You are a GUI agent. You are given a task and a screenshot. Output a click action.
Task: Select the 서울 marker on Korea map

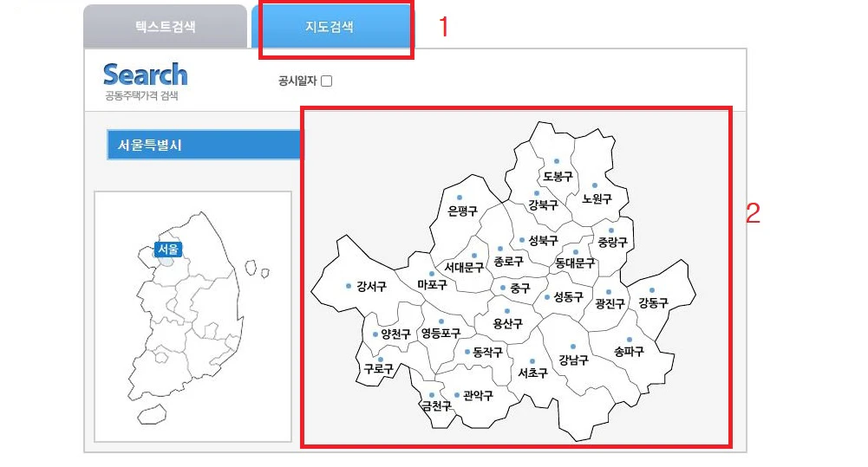(167, 250)
